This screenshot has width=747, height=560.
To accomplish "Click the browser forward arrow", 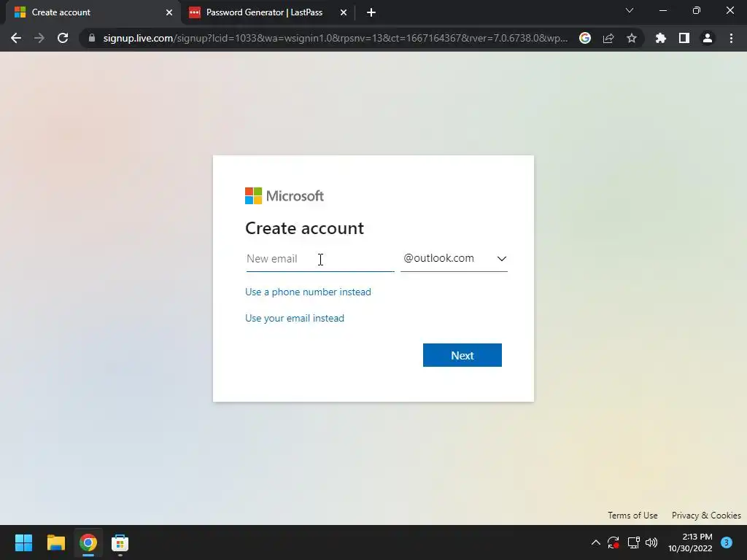I will tap(39, 38).
